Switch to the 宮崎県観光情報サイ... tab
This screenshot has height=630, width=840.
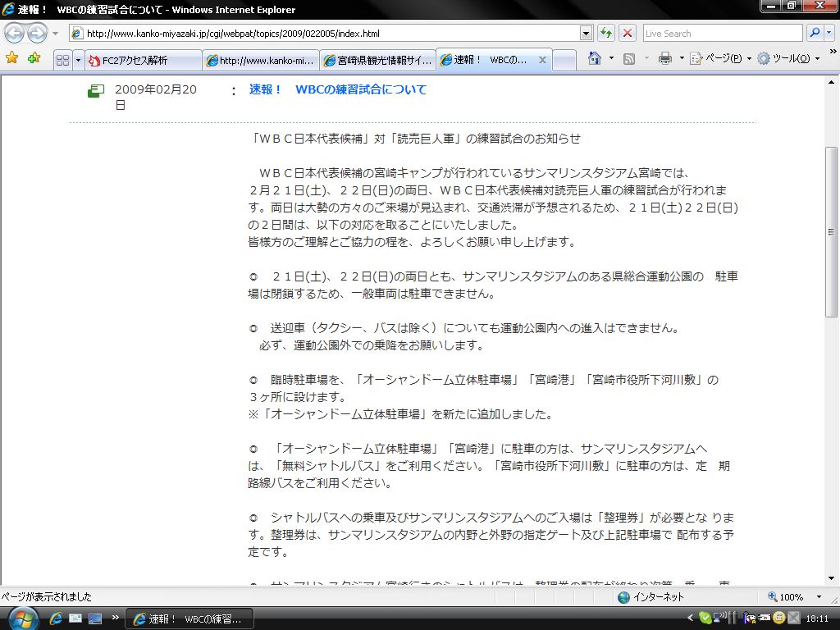[378, 60]
